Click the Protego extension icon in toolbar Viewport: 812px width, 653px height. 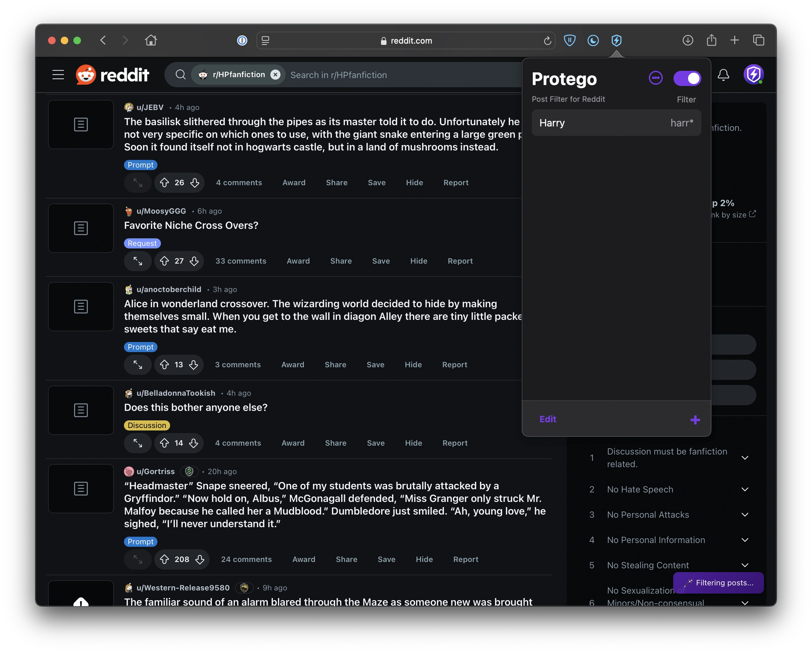pyautogui.click(x=617, y=40)
